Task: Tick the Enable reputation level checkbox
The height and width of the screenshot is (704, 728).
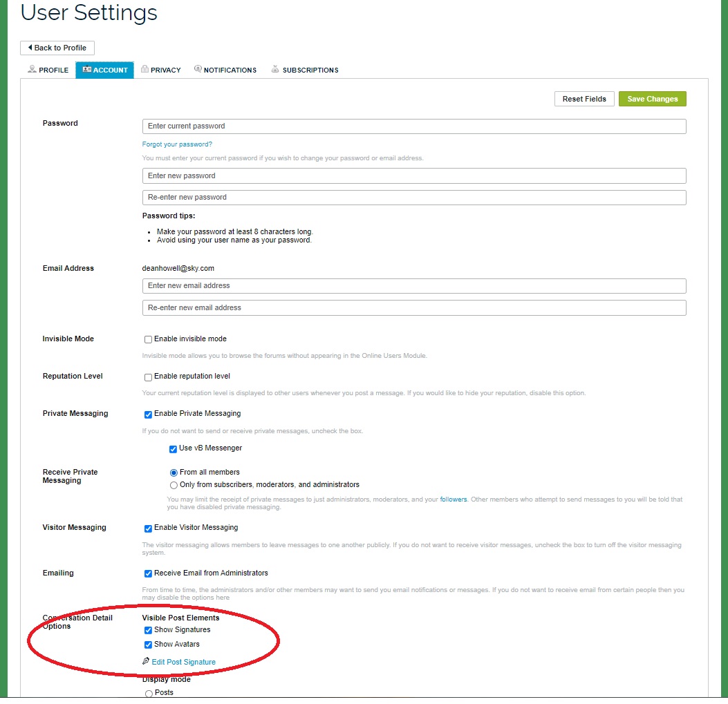Action: pyautogui.click(x=148, y=377)
